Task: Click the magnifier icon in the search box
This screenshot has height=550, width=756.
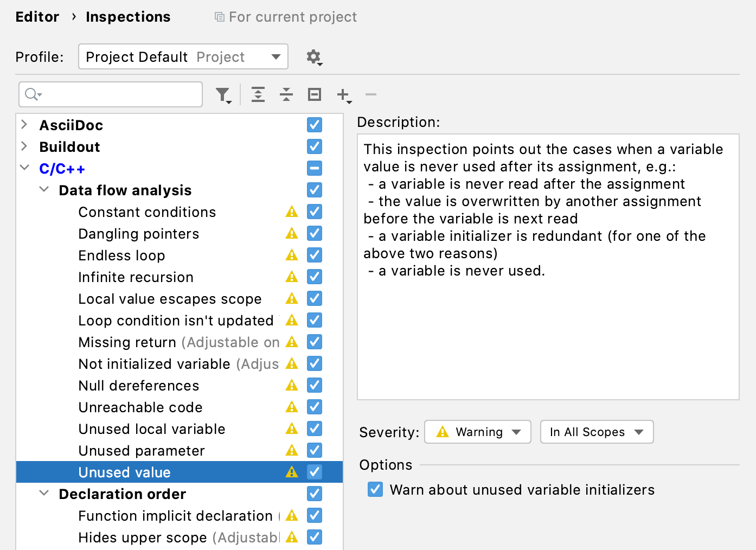Action: pos(31,94)
